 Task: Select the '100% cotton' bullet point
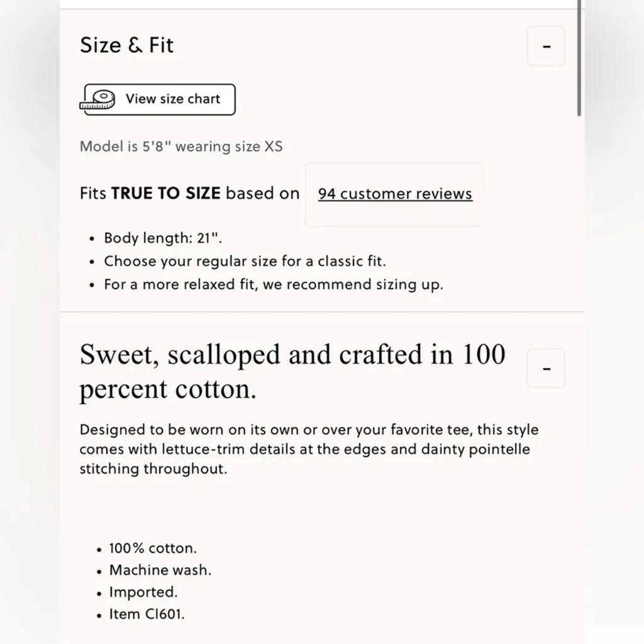(x=153, y=548)
